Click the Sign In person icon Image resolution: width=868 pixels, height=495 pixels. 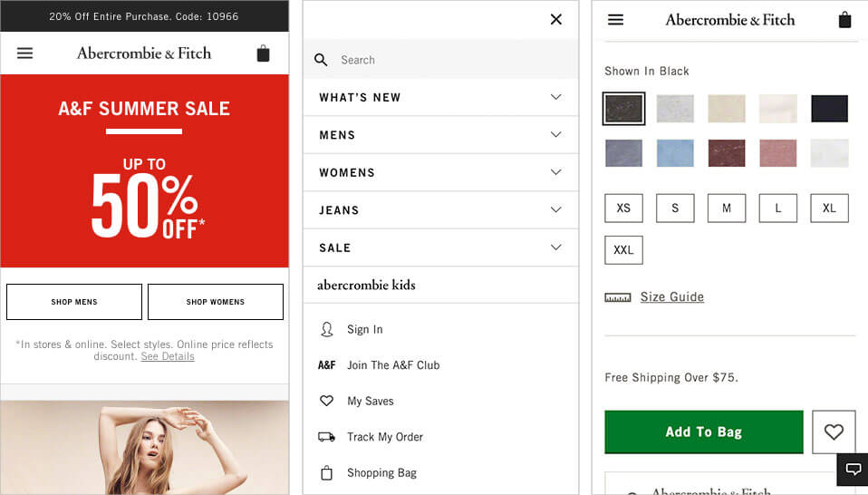click(326, 329)
